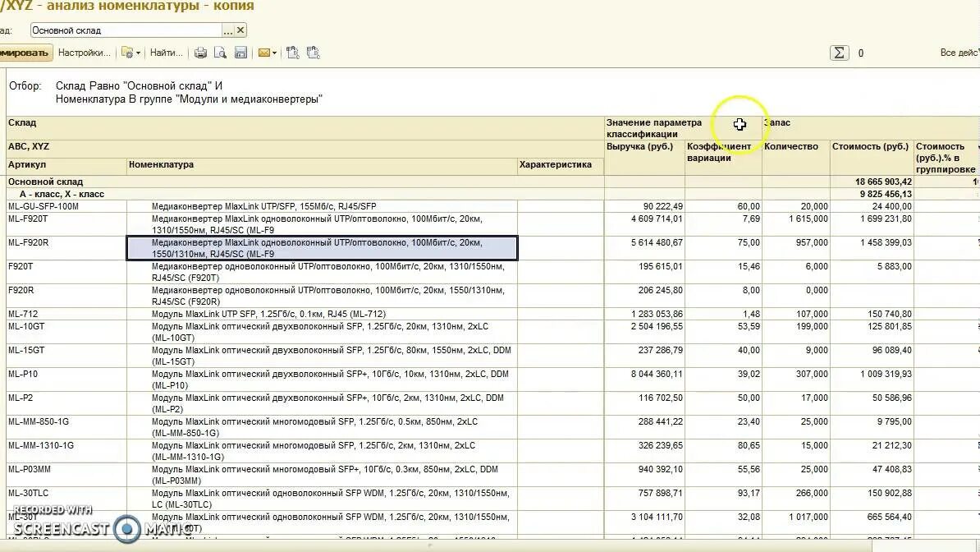The image size is (980, 552).
Task: Select the highlighted ML-F920R nomenclature cell
Action: point(322,248)
